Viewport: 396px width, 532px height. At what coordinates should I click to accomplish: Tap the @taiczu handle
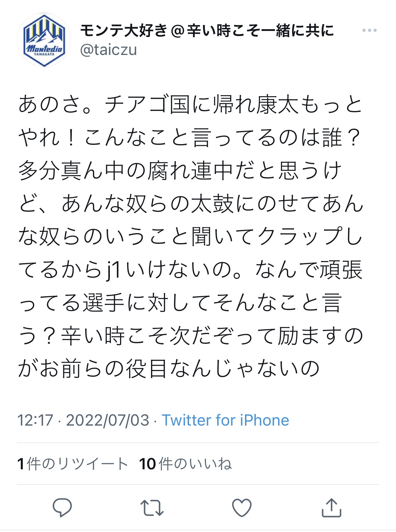[108, 50]
